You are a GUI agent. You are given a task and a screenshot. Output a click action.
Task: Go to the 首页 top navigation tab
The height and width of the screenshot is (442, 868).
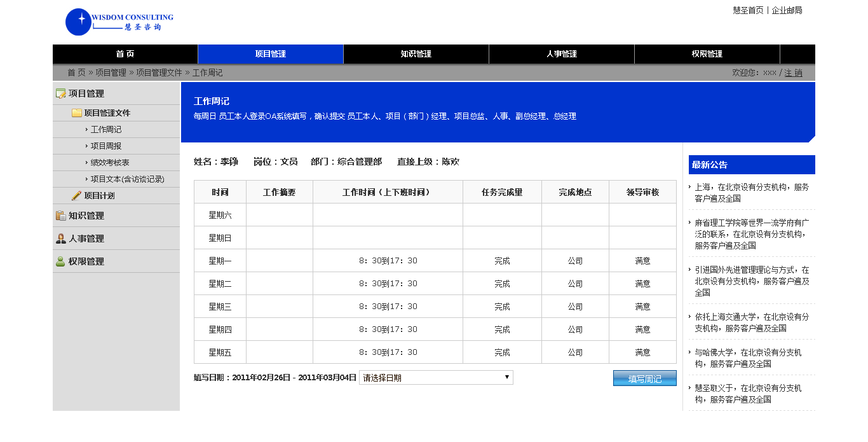pyautogui.click(x=125, y=54)
